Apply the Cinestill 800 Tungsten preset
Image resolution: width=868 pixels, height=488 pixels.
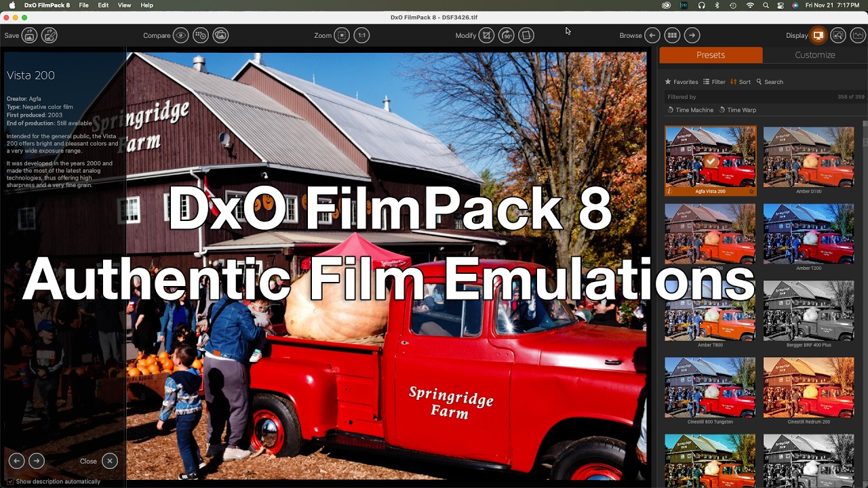pos(711,387)
